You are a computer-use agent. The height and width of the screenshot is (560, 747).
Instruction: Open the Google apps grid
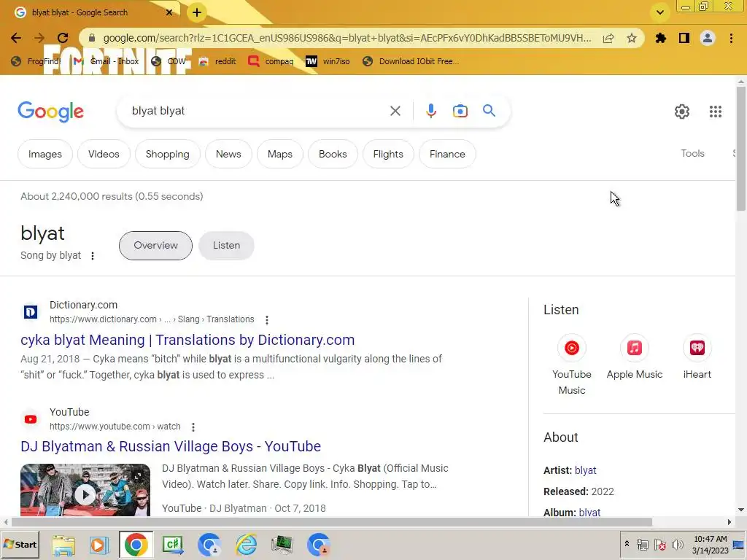[715, 112]
